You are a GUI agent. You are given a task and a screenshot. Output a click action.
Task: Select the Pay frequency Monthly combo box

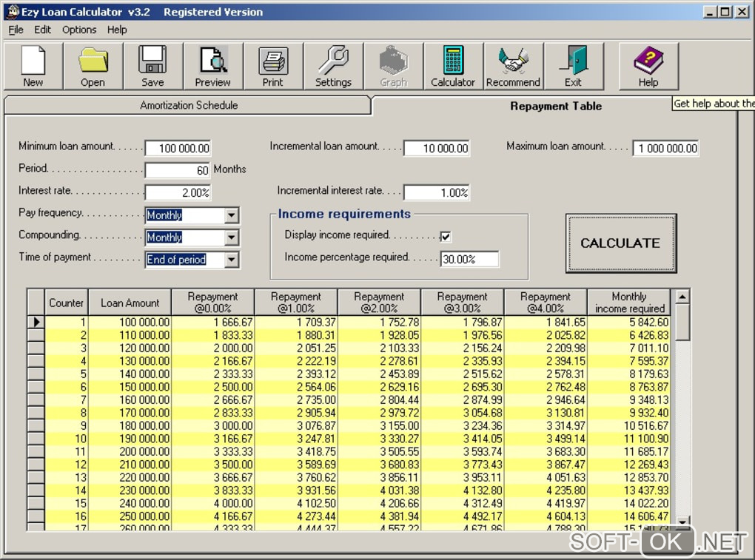tap(192, 215)
